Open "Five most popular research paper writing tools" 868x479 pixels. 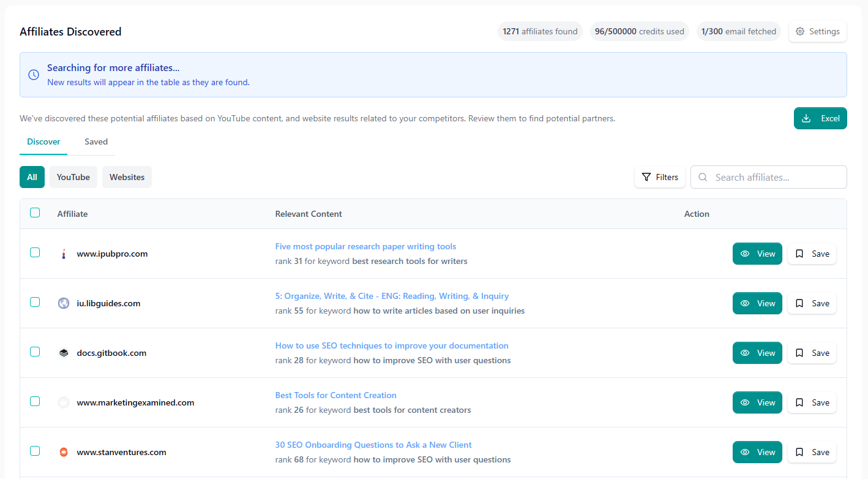click(365, 246)
